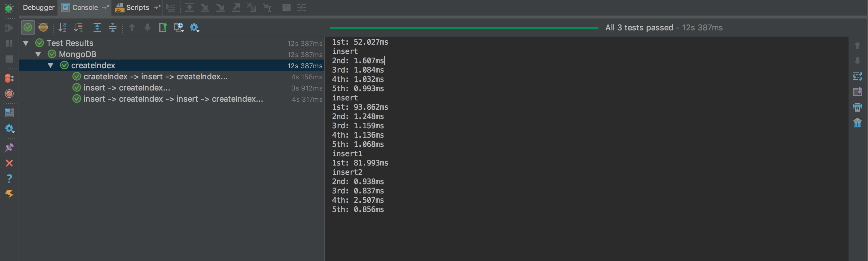
Task: Click the pin arrow next to Scripts tab
Action: [157, 7]
